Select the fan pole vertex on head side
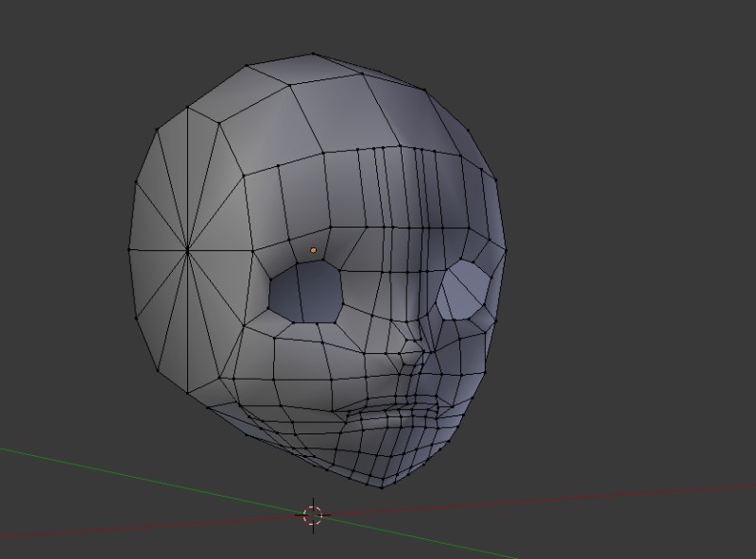The width and height of the screenshot is (756, 559). tap(187, 249)
